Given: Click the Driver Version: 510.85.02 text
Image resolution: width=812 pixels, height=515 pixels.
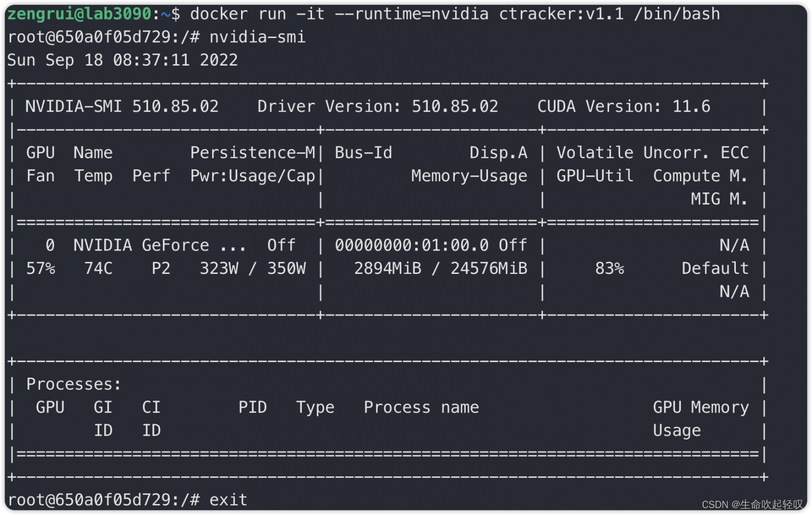Looking at the screenshot, I should [378, 106].
